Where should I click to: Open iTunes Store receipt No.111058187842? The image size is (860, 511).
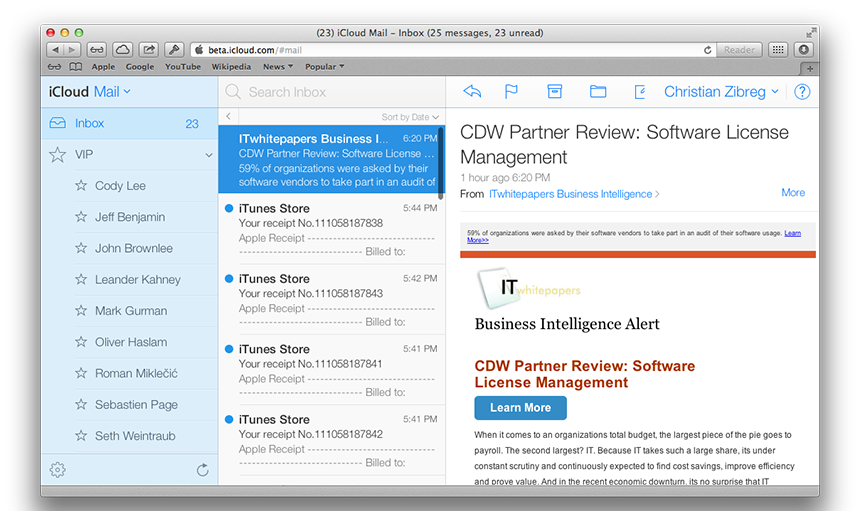[x=332, y=440]
